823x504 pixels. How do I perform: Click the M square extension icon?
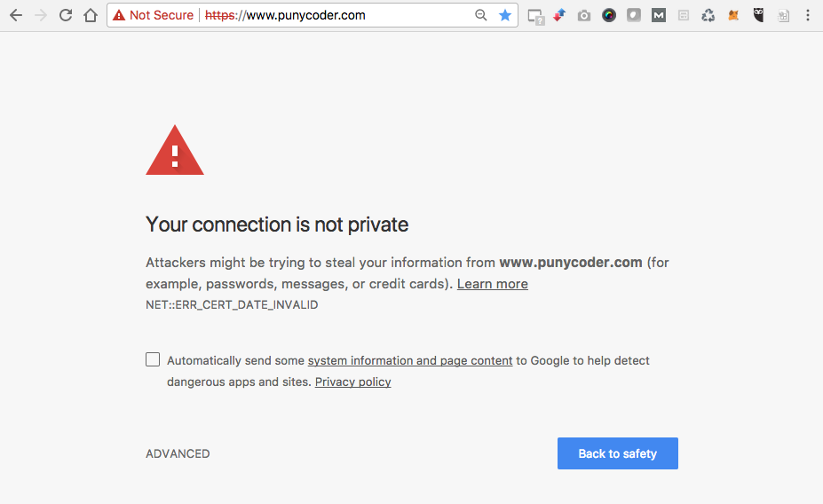pyautogui.click(x=659, y=15)
